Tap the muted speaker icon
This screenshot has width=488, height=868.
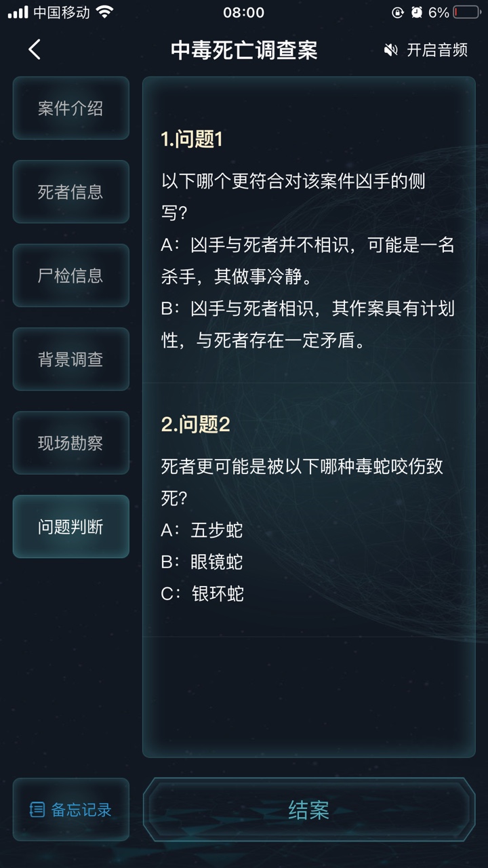click(390, 50)
